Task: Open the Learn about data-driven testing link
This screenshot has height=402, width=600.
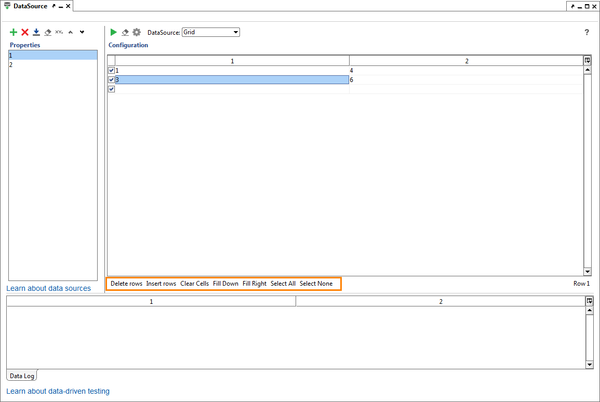Action: (x=58, y=391)
